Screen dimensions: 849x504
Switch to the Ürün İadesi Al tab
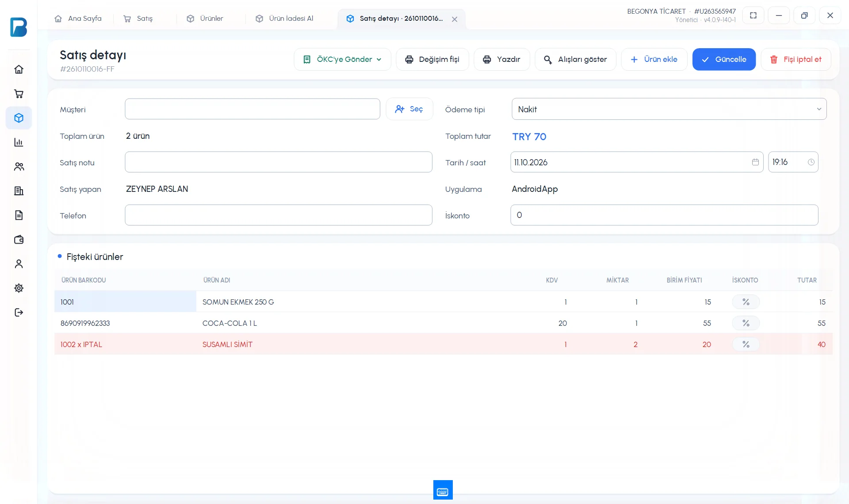(x=285, y=19)
